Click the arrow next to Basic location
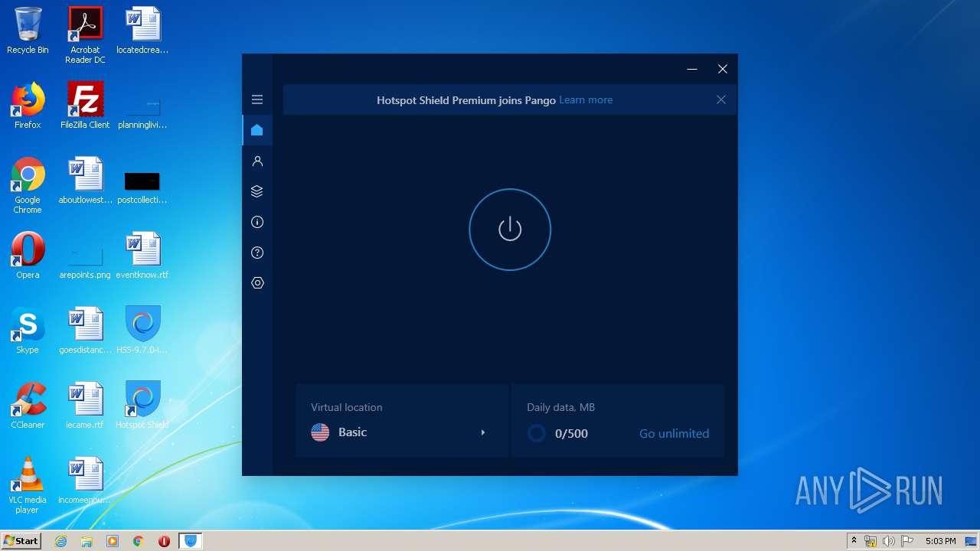The width and height of the screenshot is (980, 551). point(483,432)
